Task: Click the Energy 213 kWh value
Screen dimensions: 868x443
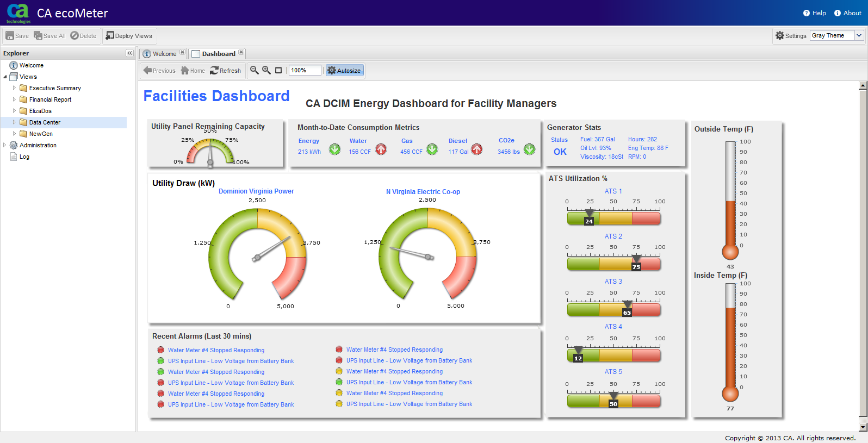Action: [309, 152]
